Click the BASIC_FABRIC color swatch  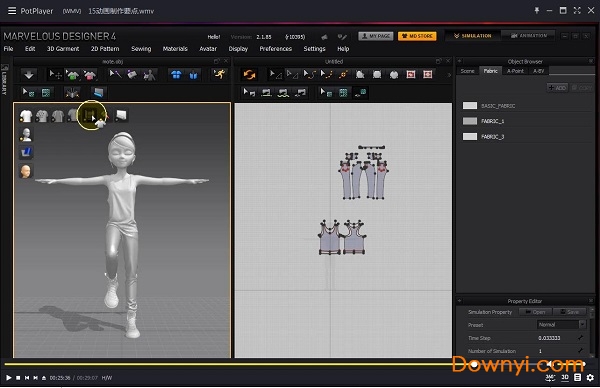click(x=470, y=106)
